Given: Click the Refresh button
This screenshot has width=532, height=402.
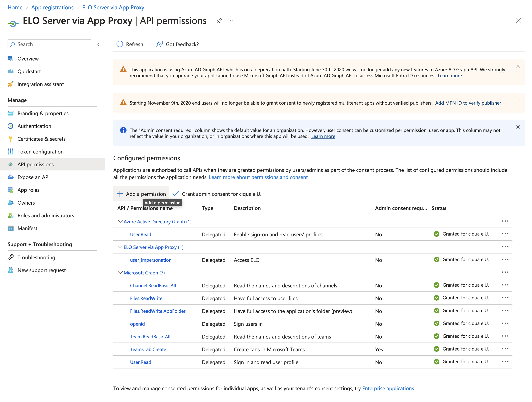Looking at the screenshot, I should pos(130,44).
